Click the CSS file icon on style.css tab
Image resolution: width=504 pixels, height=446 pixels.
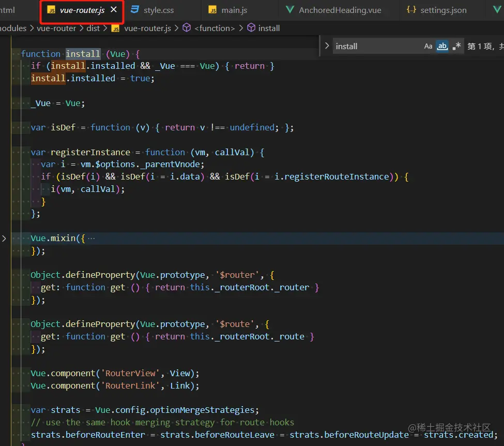click(x=135, y=10)
